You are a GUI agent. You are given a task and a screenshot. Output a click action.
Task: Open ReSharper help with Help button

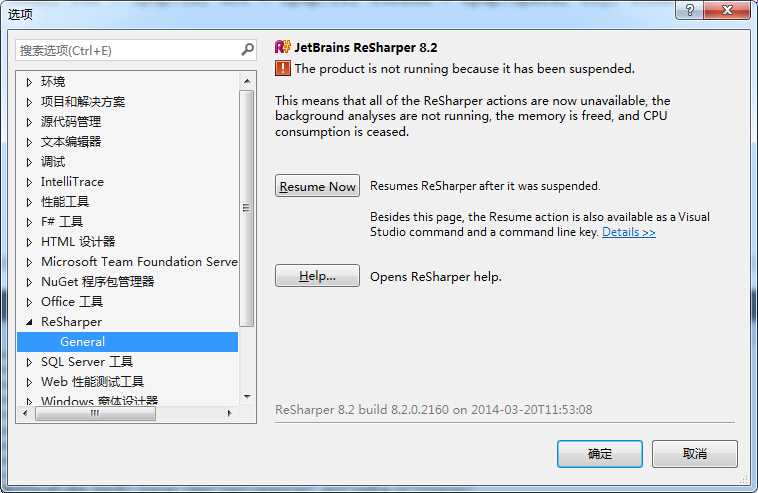click(317, 276)
